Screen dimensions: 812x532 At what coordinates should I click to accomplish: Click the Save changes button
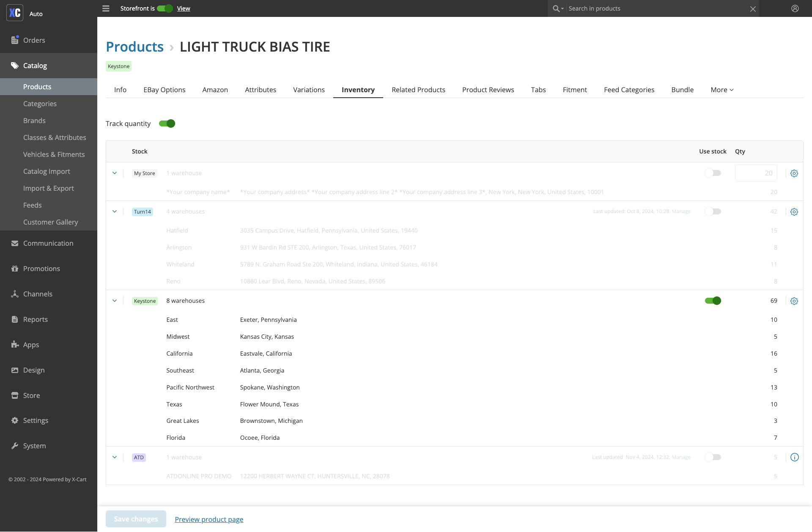(136, 519)
